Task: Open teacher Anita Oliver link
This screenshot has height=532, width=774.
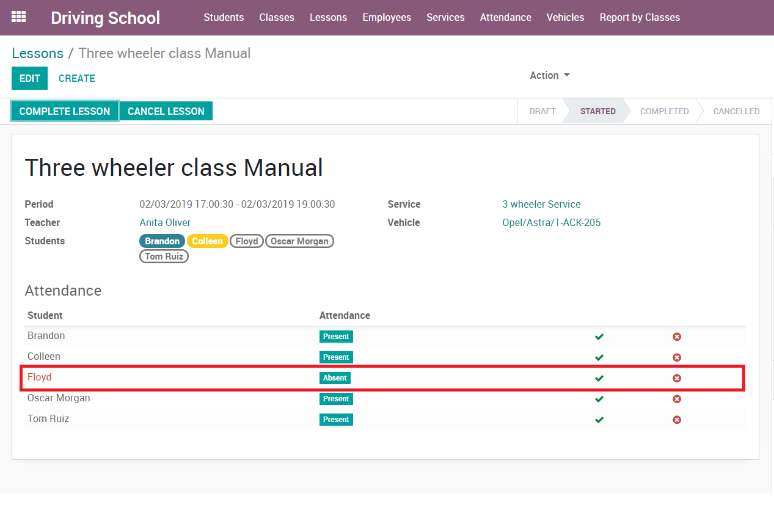Action: 165,222
